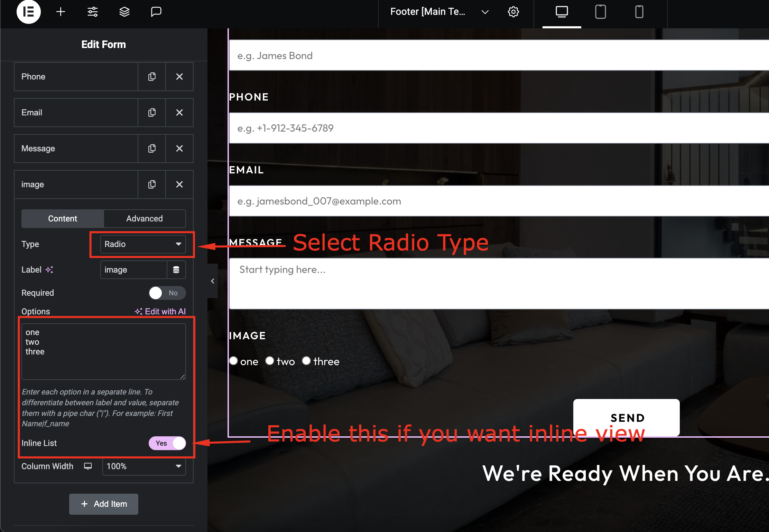The height and width of the screenshot is (532, 769).
Task: Expand the Phone field row
Action: pyautogui.click(x=76, y=77)
